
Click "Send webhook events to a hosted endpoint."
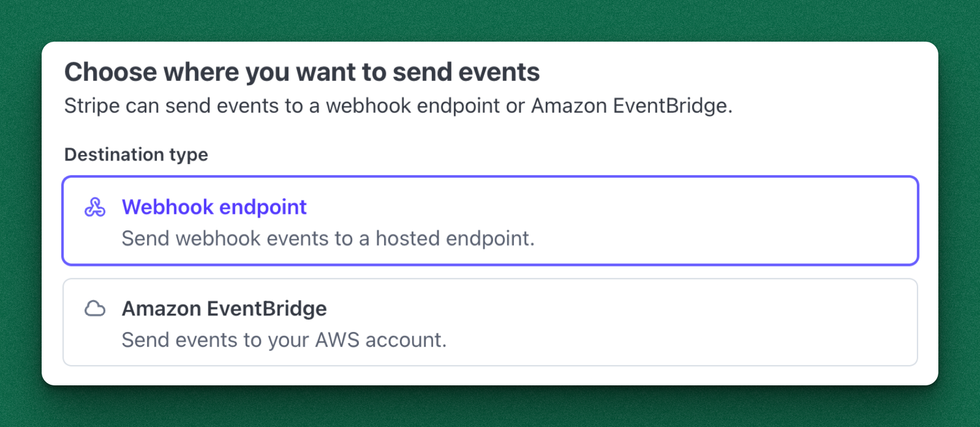[x=328, y=238]
